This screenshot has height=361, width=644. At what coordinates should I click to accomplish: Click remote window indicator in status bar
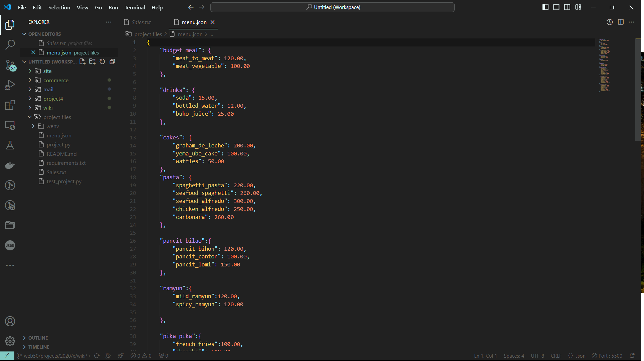tap(7, 356)
